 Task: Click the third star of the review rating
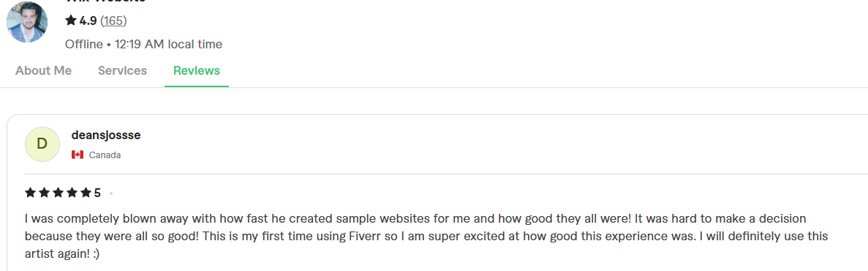tap(58, 193)
